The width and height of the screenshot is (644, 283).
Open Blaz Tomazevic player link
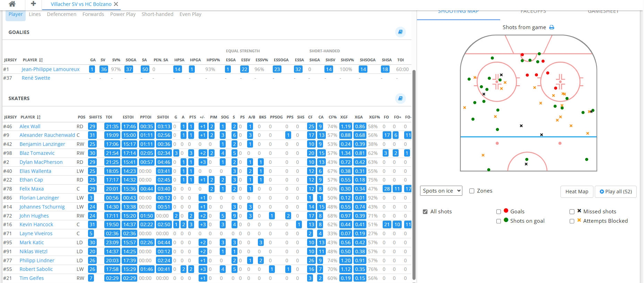click(x=37, y=153)
